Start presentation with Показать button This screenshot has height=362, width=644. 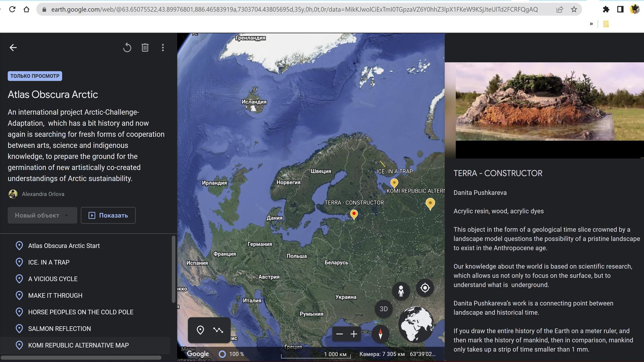tap(108, 215)
